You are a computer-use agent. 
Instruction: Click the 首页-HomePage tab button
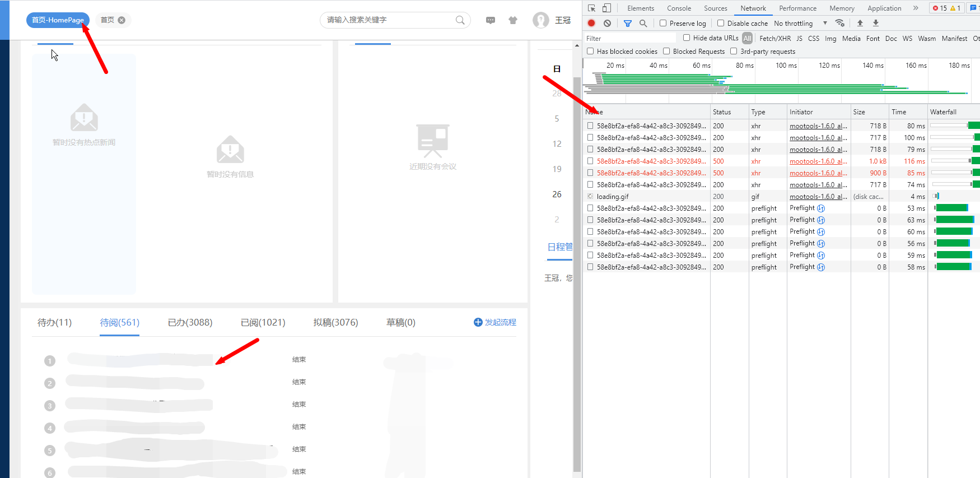tap(58, 20)
